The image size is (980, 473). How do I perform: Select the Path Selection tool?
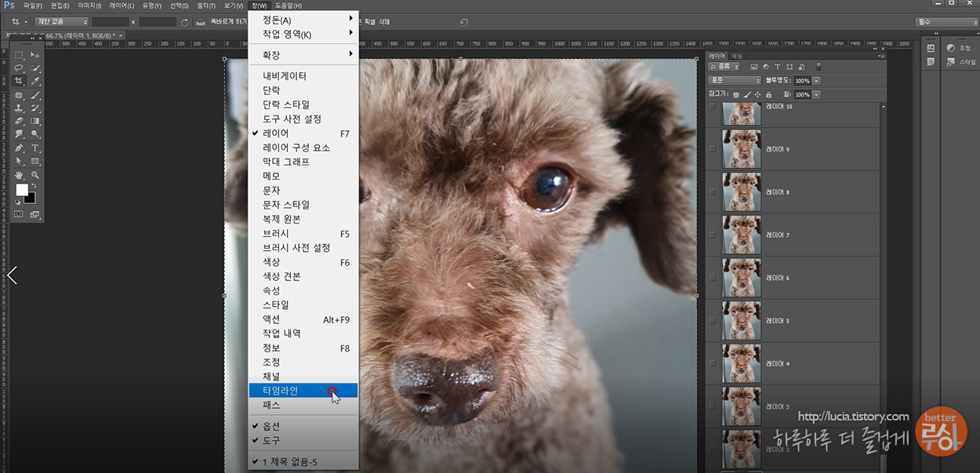point(19,160)
